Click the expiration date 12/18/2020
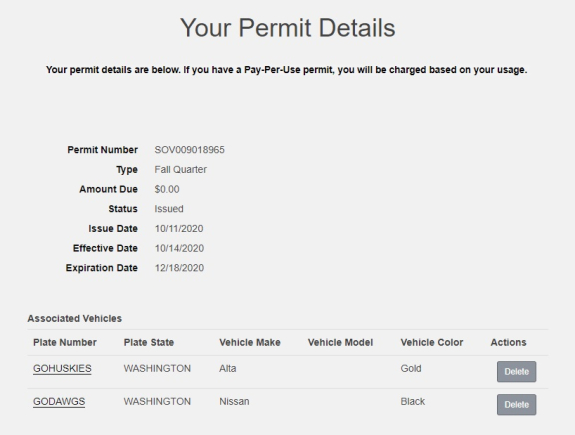 tap(179, 268)
